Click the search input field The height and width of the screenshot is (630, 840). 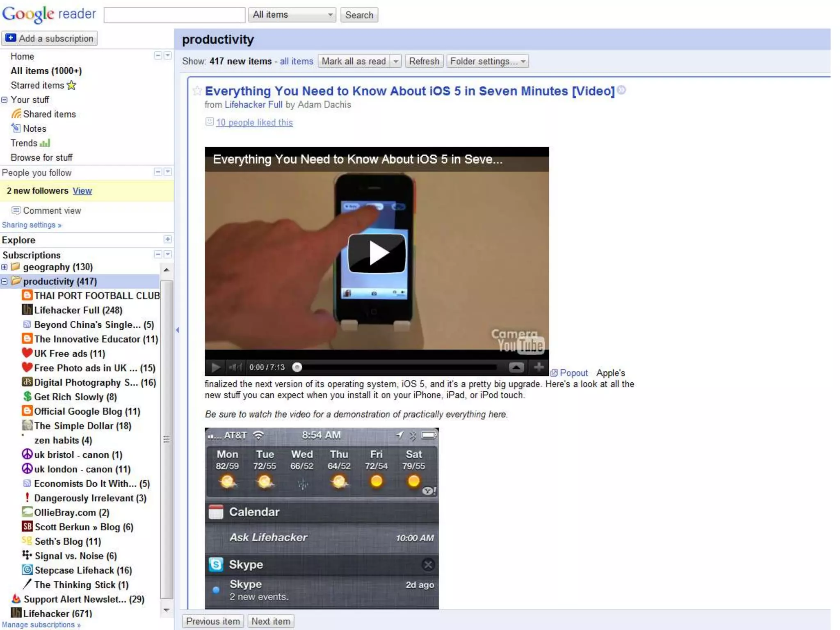point(174,15)
